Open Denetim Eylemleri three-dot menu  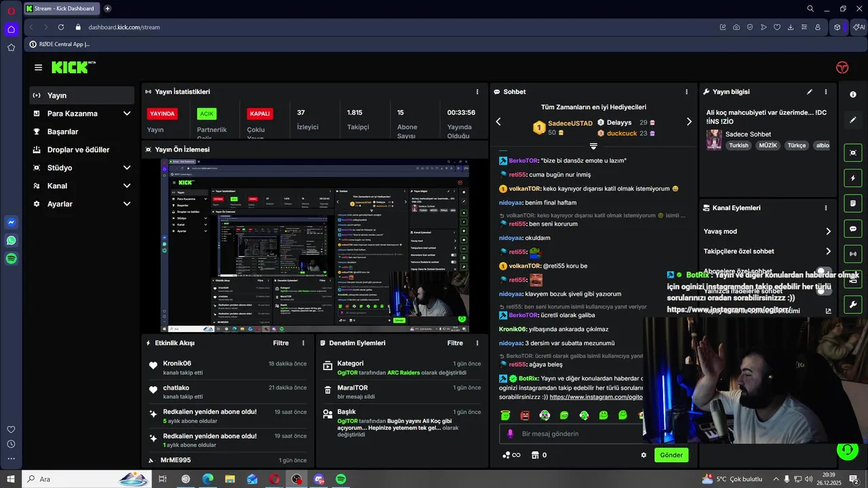point(478,343)
